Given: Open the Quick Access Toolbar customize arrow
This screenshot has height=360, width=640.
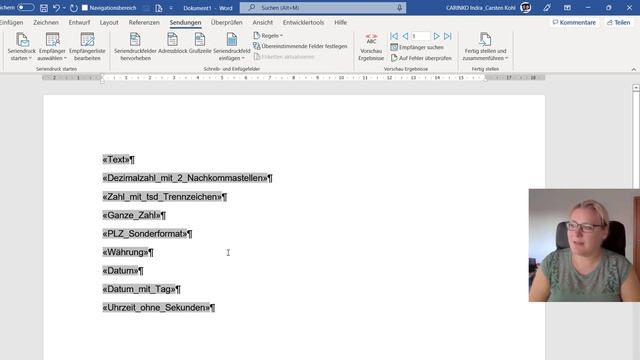Looking at the screenshot, I should [x=171, y=8].
